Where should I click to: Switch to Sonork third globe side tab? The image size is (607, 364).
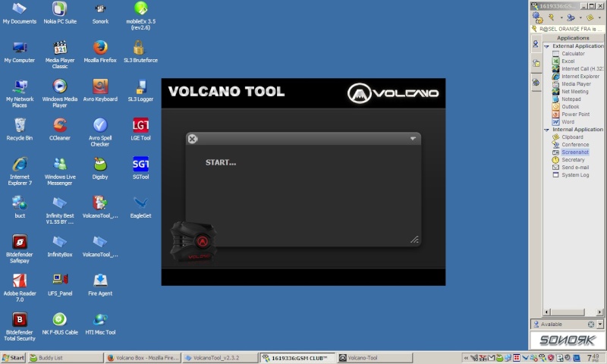(x=536, y=83)
